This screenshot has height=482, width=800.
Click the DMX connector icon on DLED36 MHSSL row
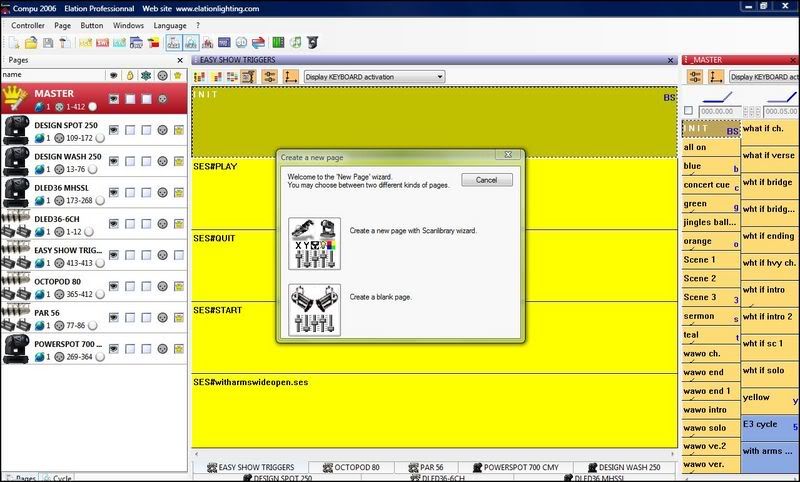[x=162, y=193]
